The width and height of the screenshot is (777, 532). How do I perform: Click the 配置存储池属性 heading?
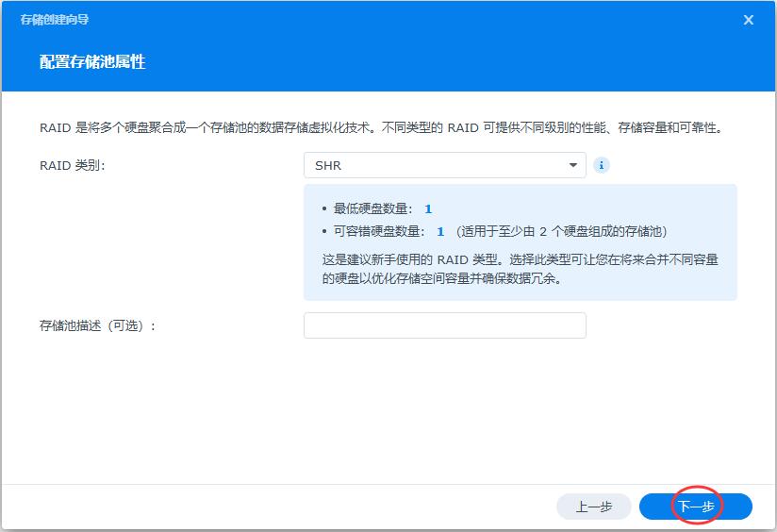(x=92, y=62)
